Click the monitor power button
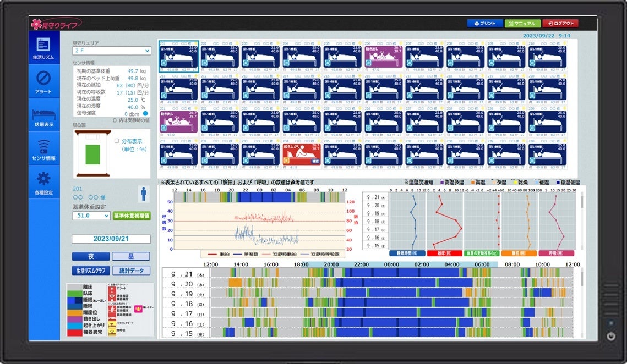The width and height of the screenshot is (627, 364). [610, 336]
